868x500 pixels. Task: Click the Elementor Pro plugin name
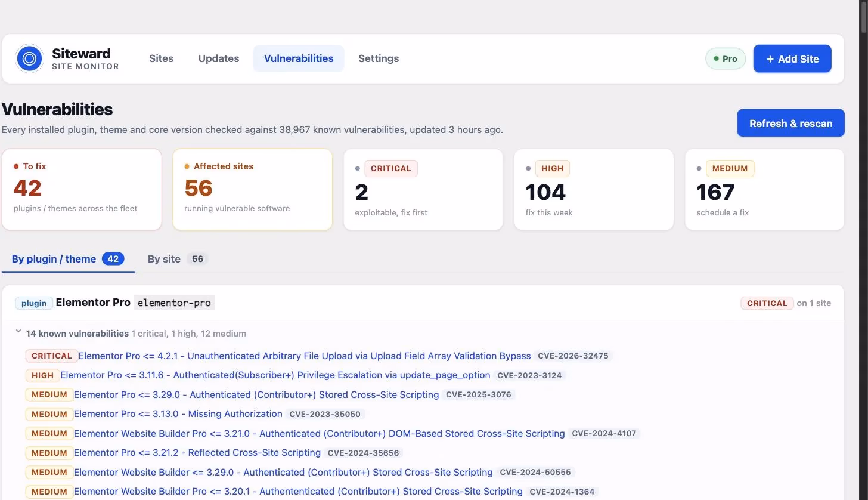pyautogui.click(x=93, y=303)
